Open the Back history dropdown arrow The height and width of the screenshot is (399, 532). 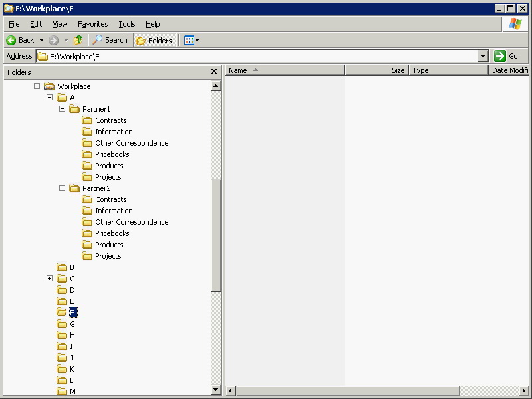point(41,40)
